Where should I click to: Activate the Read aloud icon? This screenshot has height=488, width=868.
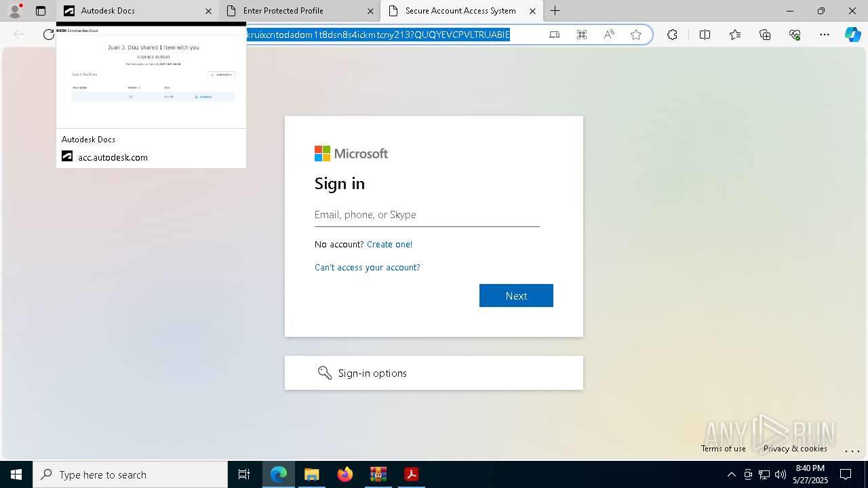coord(609,35)
